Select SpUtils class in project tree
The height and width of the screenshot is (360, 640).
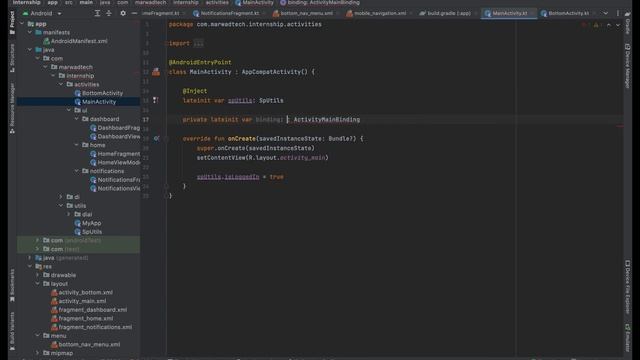point(88,232)
